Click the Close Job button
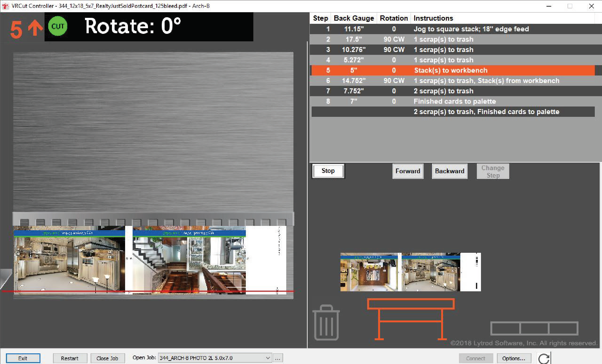Screen dimensions: 602x364 107,358
